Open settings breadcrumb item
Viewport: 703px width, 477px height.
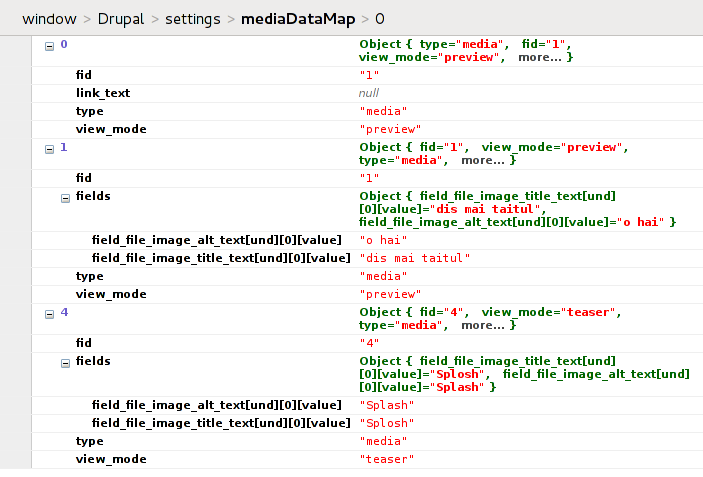coord(193,19)
